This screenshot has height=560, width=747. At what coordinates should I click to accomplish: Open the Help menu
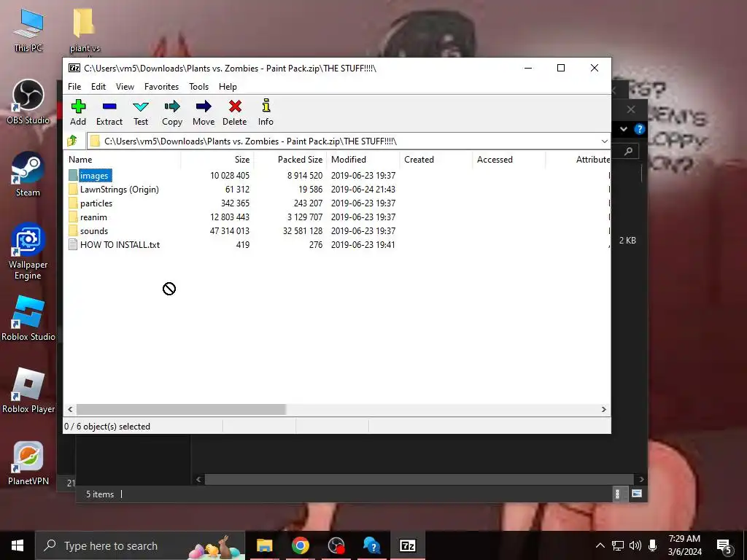click(228, 87)
